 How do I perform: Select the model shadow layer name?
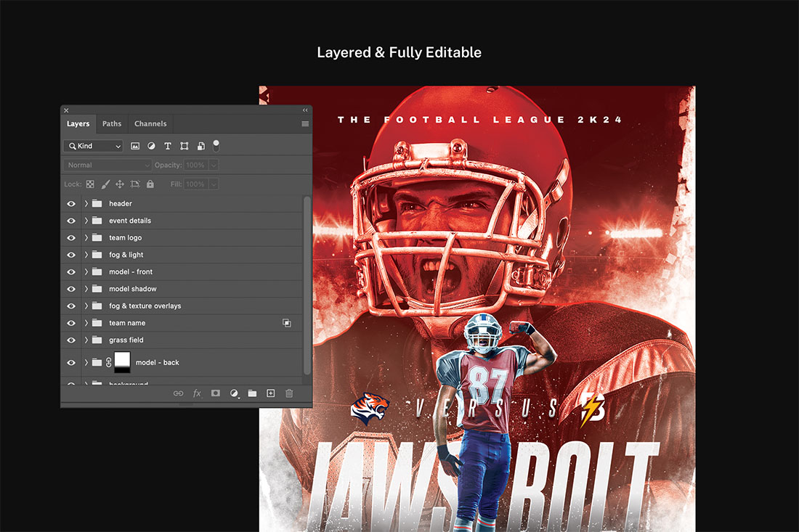(x=132, y=289)
